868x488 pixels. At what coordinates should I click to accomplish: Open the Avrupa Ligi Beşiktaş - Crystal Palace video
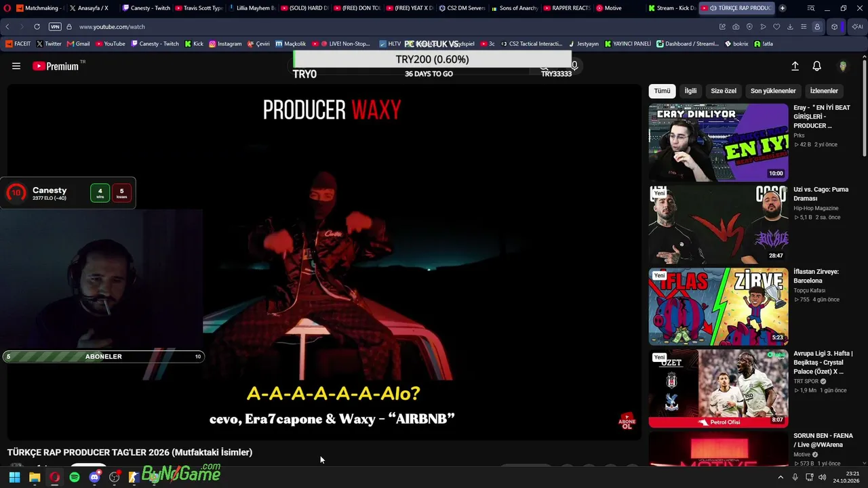[718, 389]
